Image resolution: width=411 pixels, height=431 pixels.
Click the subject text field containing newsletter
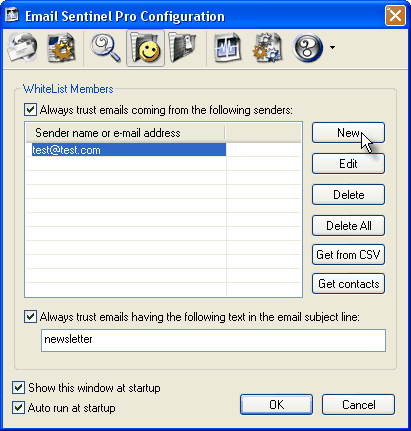click(x=213, y=340)
